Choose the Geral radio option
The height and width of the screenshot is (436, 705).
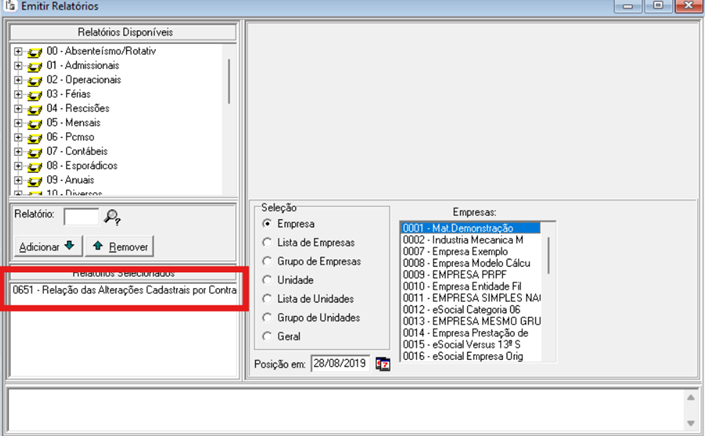(x=266, y=337)
